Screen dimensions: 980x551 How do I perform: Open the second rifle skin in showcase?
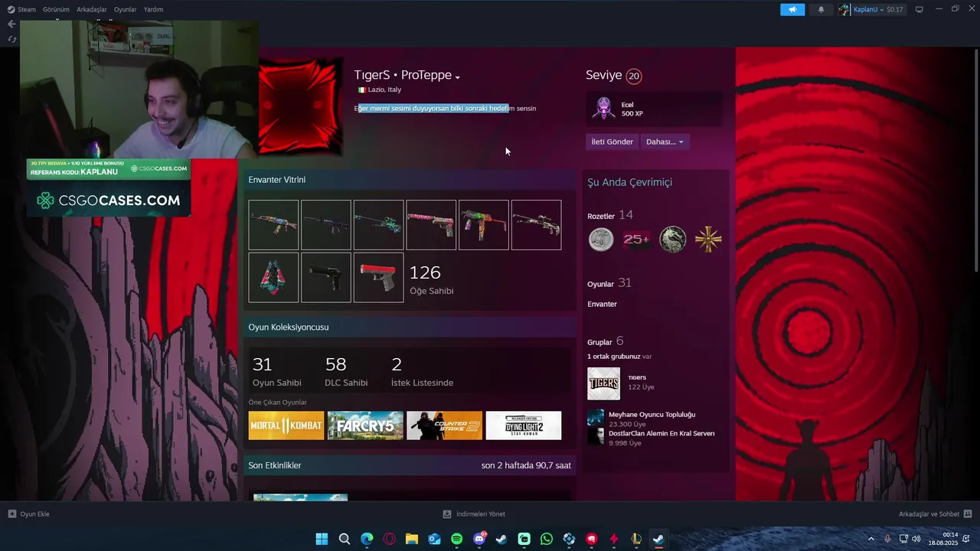pos(326,225)
